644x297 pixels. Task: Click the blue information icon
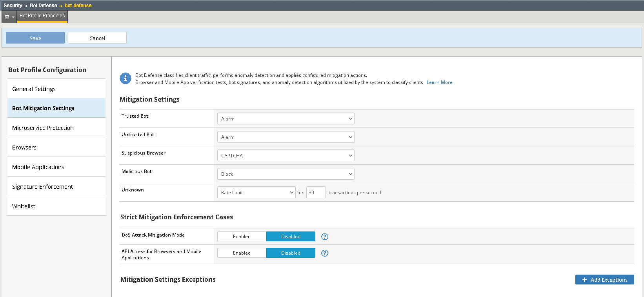click(x=125, y=78)
